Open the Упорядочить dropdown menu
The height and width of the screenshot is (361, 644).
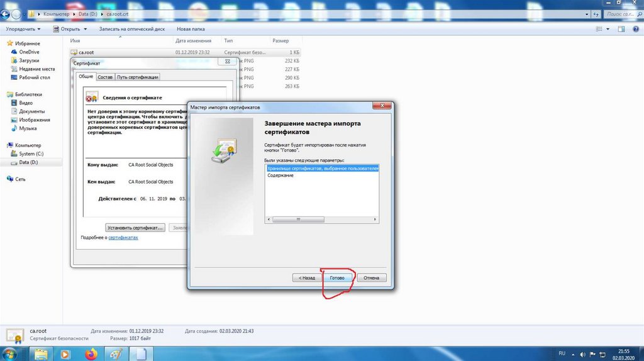point(23,29)
